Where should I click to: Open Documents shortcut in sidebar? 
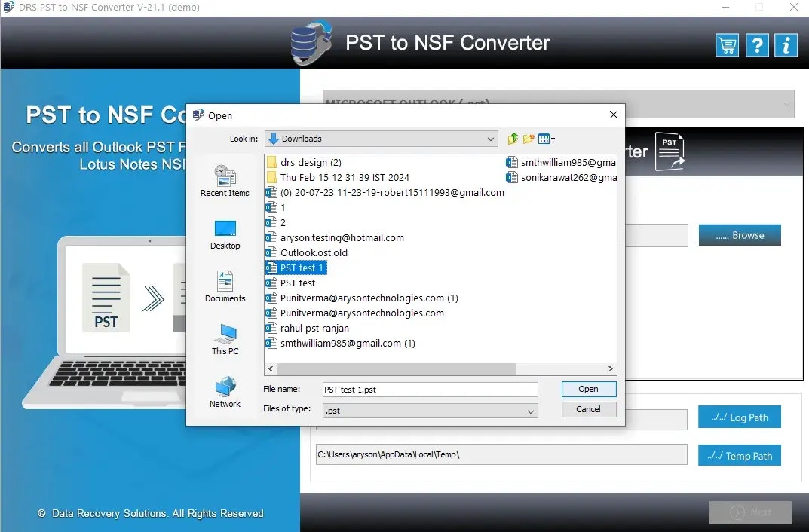(225, 286)
